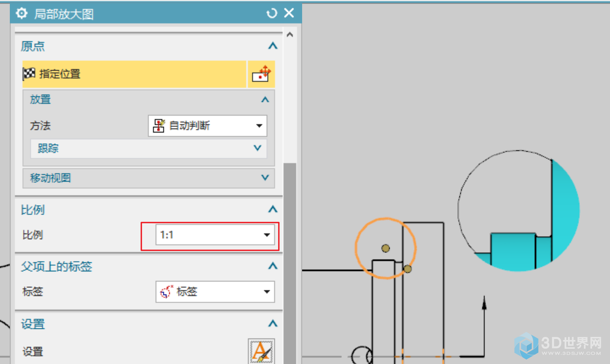Open the 比例 dropdown set to 1:1
The width and height of the screenshot is (610, 364).
point(215,235)
